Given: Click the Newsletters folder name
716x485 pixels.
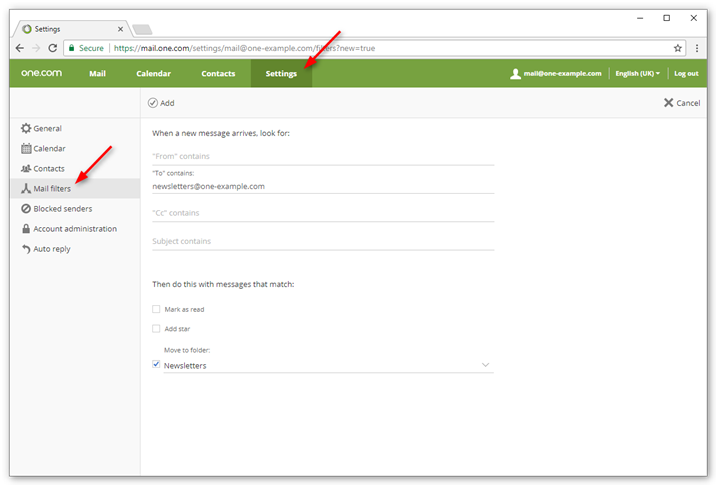Looking at the screenshot, I should pos(185,366).
